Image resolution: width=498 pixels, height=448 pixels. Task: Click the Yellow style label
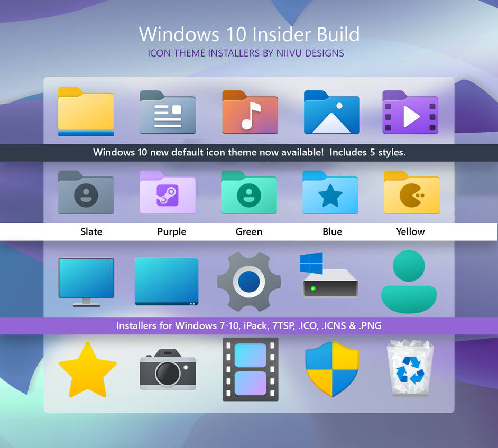410,231
